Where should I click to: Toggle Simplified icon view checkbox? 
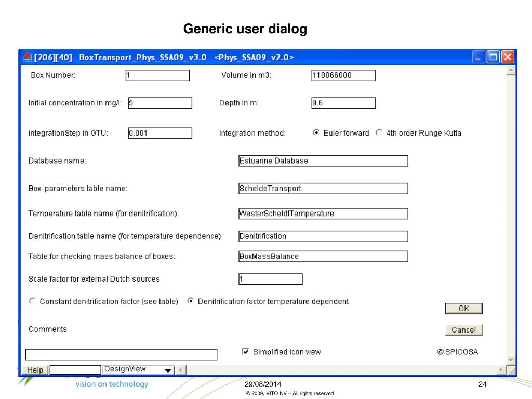pyautogui.click(x=245, y=352)
